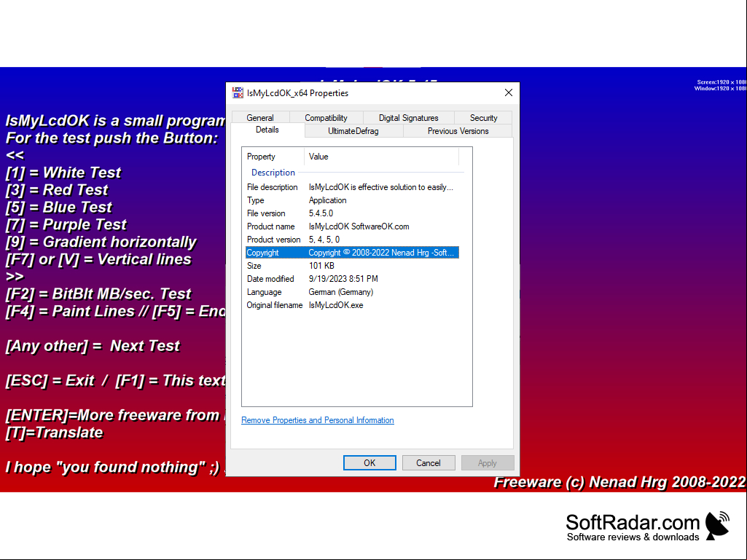Select the File description property row

[352, 187]
